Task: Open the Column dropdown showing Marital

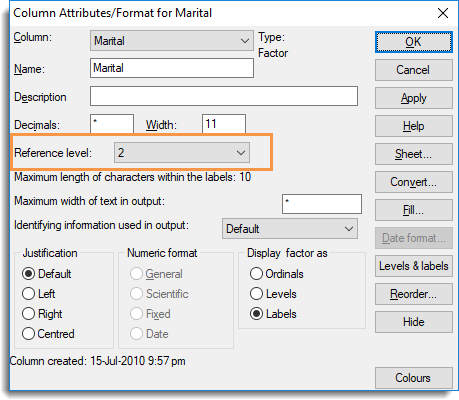Action: (171, 41)
